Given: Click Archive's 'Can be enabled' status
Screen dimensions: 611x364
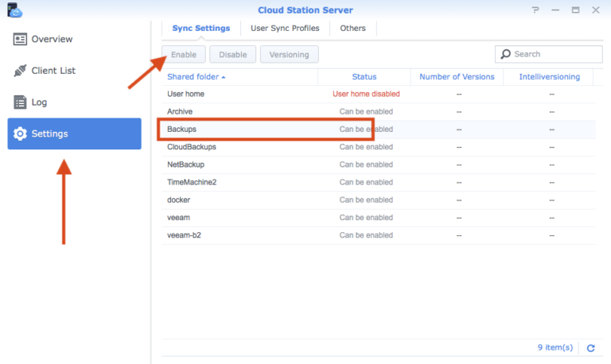Looking at the screenshot, I should click(366, 112).
